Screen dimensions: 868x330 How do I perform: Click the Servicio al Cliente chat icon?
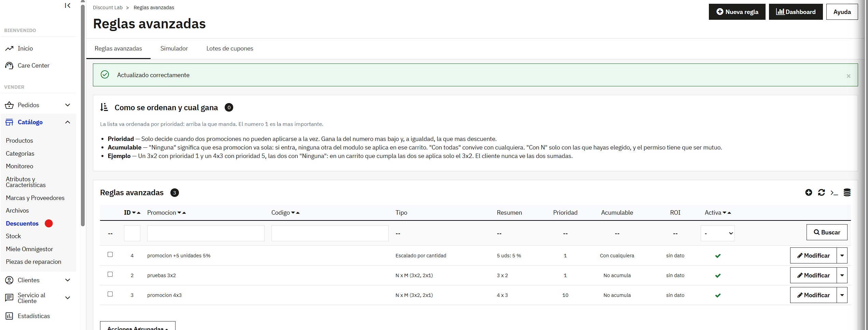pyautogui.click(x=9, y=298)
